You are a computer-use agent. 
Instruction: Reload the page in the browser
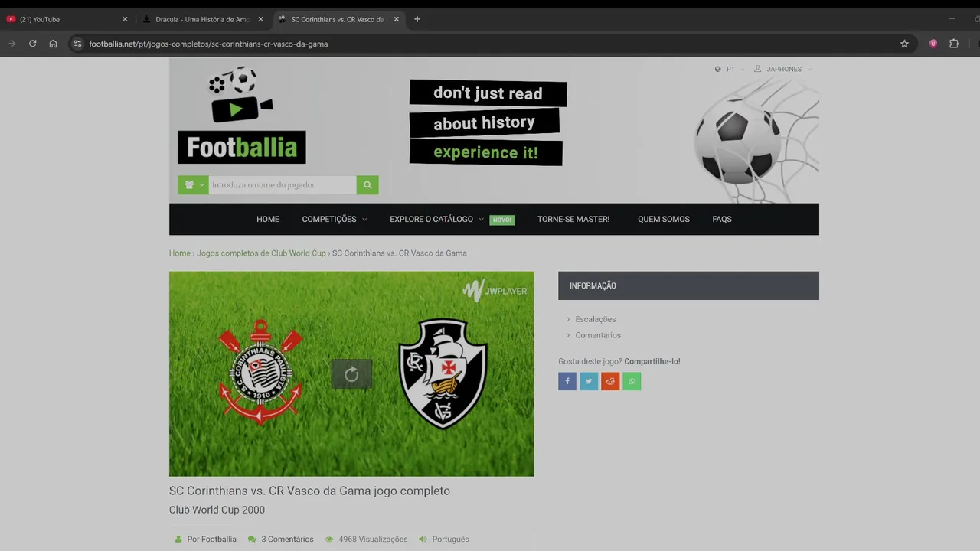pyautogui.click(x=32, y=44)
